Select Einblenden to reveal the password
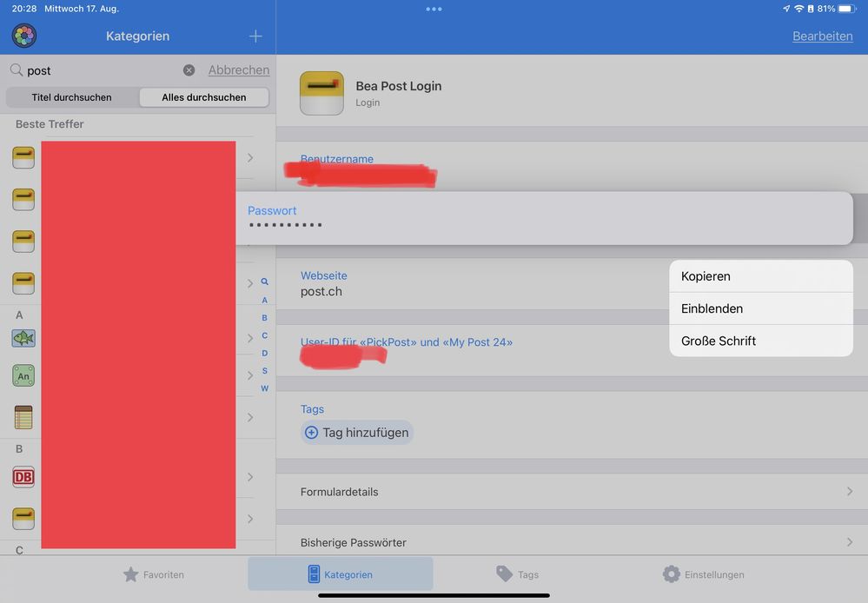 coord(760,308)
